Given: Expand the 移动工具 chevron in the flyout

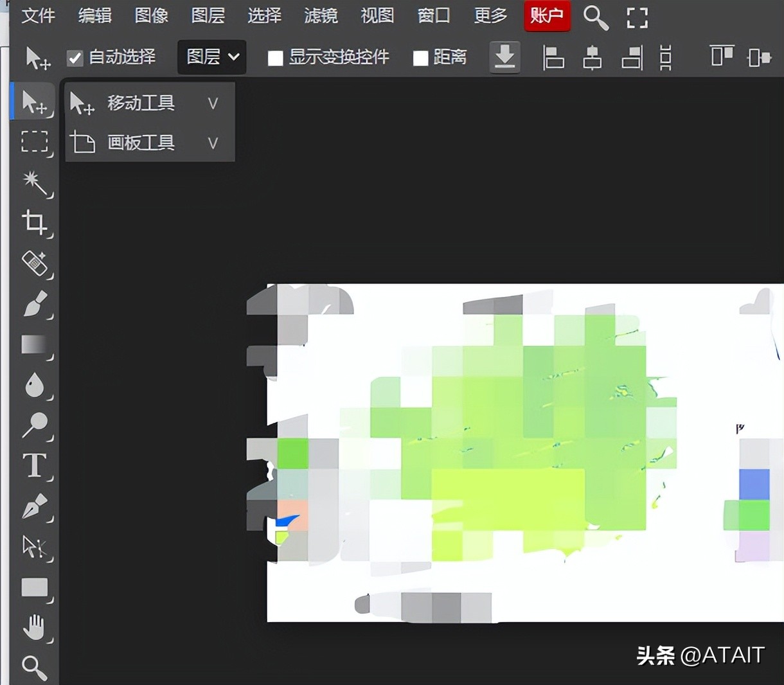Looking at the screenshot, I should pyautogui.click(x=213, y=103).
